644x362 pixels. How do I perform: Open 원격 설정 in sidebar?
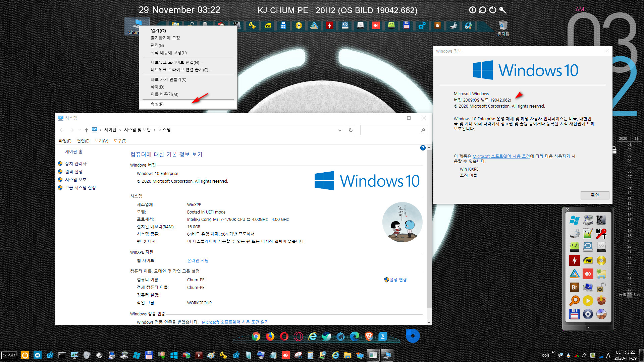(x=74, y=172)
